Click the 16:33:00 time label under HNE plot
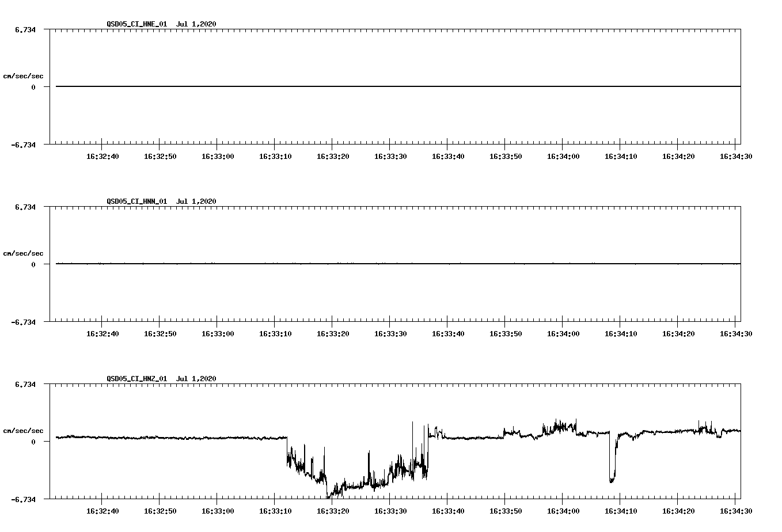This screenshot has height=532, width=782. tap(218, 157)
